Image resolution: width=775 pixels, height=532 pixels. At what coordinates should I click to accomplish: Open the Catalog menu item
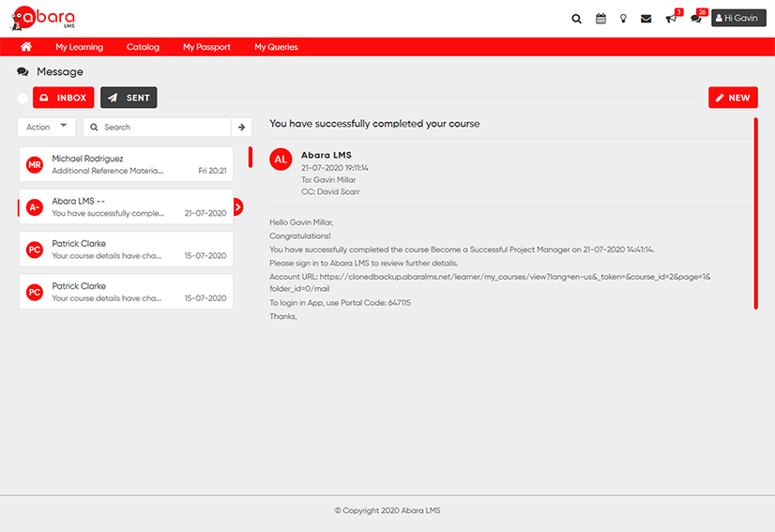click(x=143, y=47)
